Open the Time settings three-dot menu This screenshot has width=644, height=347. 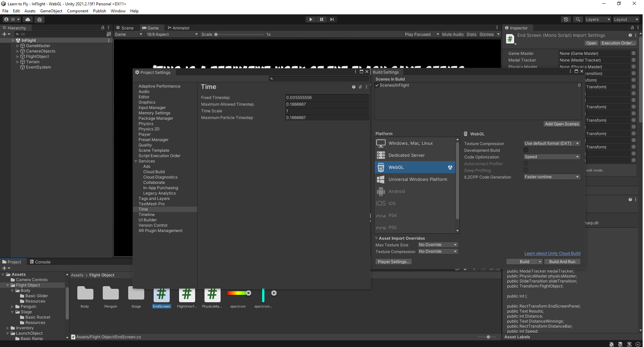(x=367, y=87)
